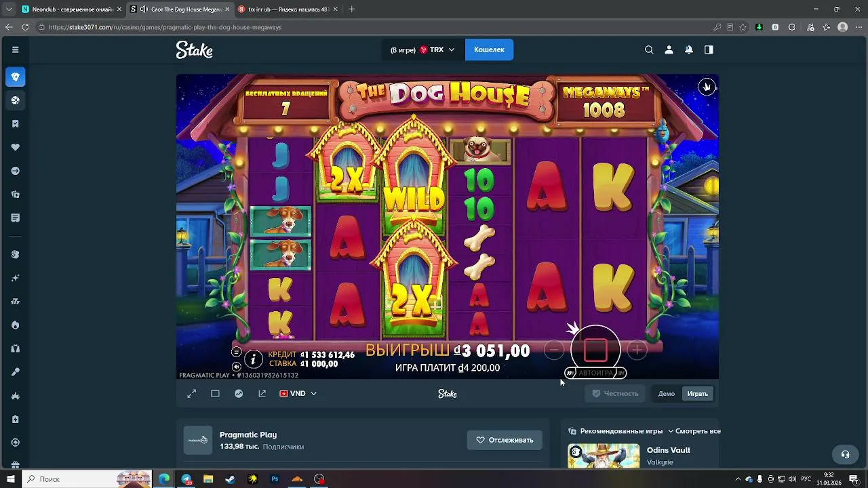The width and height of the screenshot is (868, 488).
Task: Open the Pragmatic Play provider link
Action: point(248,434)
